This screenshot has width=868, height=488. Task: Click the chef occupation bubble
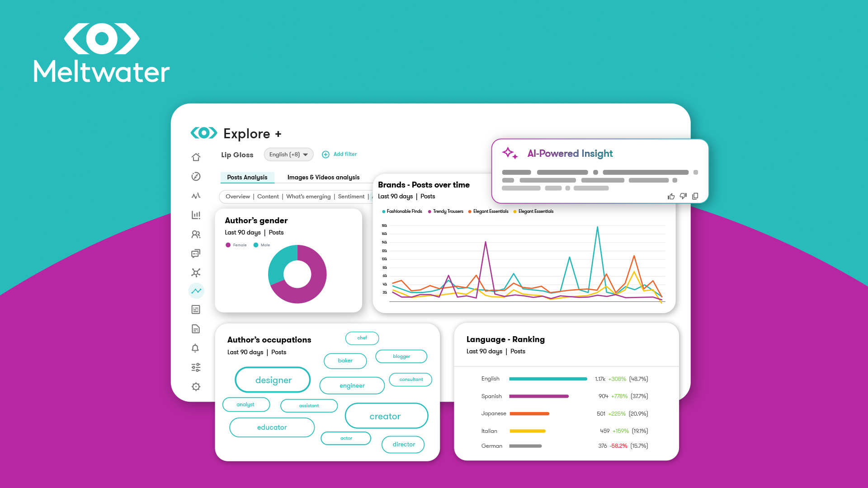click(x=362, y=338)
